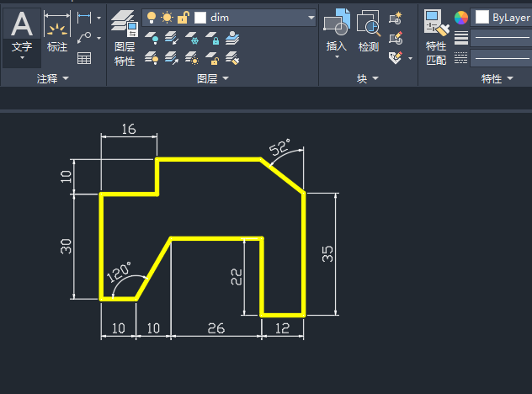This screenshot has height=394, width=532.
Task: Open the ByLayer color dropdown
Action: [501, 18]
